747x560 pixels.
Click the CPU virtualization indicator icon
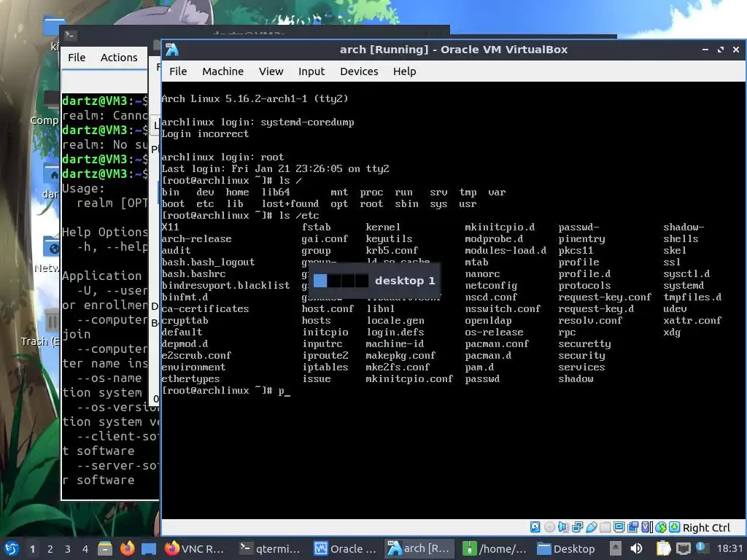tap(646, 527)
